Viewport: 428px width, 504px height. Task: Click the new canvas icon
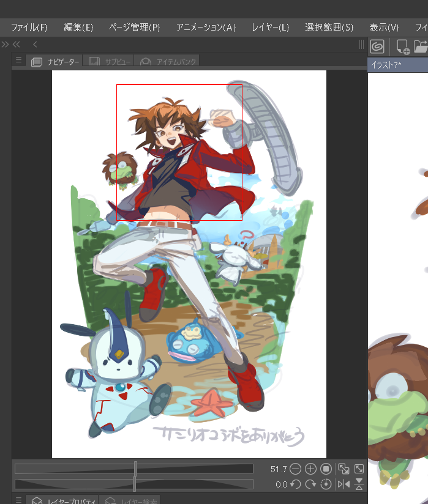tap(402, 46)
